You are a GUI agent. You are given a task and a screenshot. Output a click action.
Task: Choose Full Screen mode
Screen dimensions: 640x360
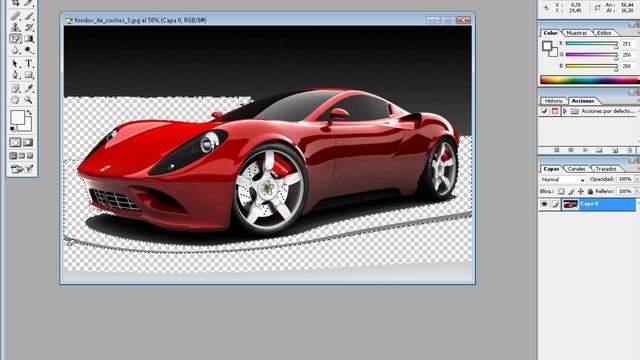30,156
